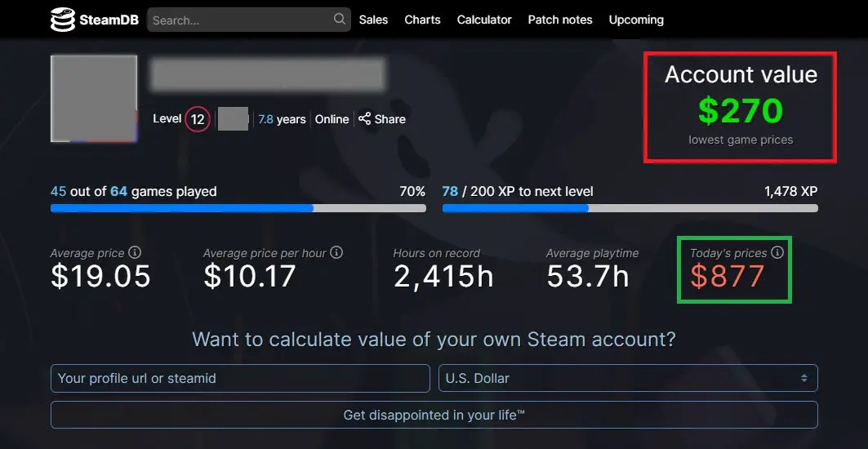Click the blurred profile name

point(267,76)
